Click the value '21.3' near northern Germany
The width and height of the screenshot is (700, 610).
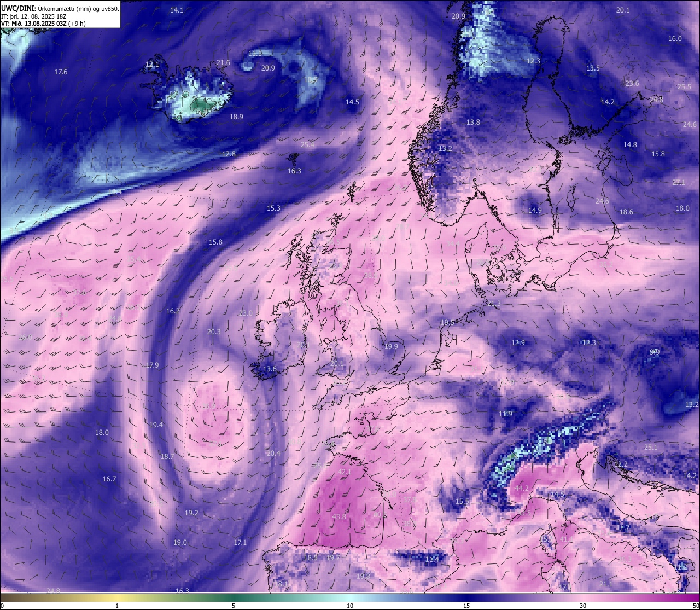click(x=494, y=304)
